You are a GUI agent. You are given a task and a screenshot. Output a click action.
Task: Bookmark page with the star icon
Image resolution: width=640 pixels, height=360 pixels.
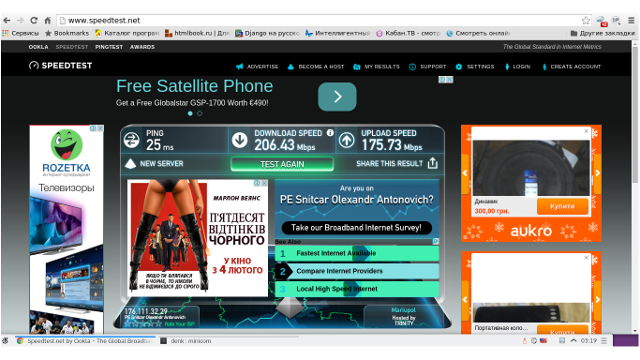(x=586, y=20)
